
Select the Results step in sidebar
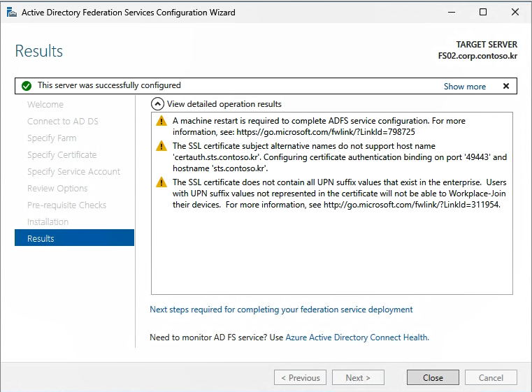(x=74, y=238)
